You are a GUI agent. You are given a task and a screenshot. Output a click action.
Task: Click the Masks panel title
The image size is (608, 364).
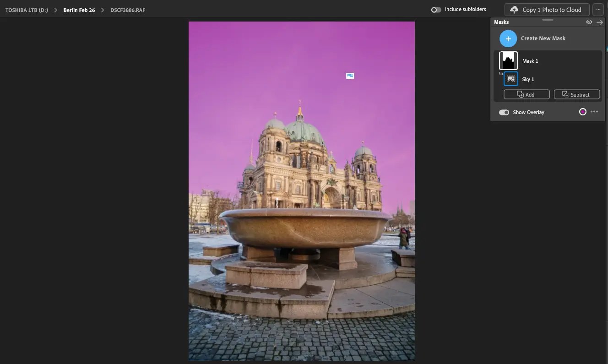[501, 22]
